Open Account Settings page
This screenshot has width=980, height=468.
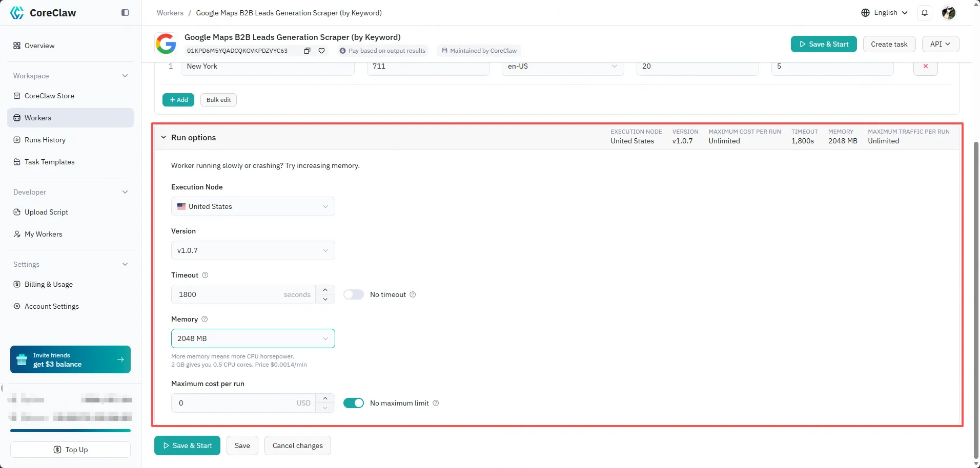click(x=70, y=306)
